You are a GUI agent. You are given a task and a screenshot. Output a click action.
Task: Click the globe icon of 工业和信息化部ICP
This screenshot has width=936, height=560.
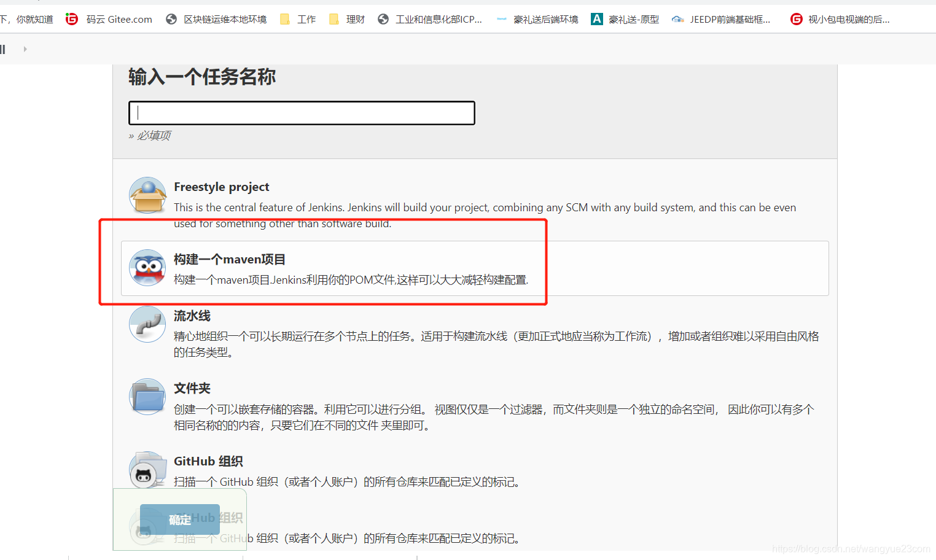click(x=383, y=19)
